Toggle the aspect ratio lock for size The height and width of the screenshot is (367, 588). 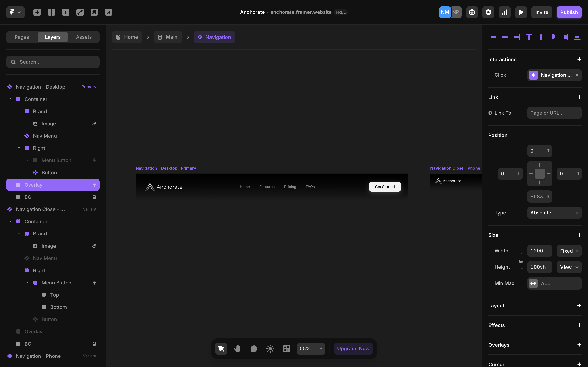click(521, 261)
